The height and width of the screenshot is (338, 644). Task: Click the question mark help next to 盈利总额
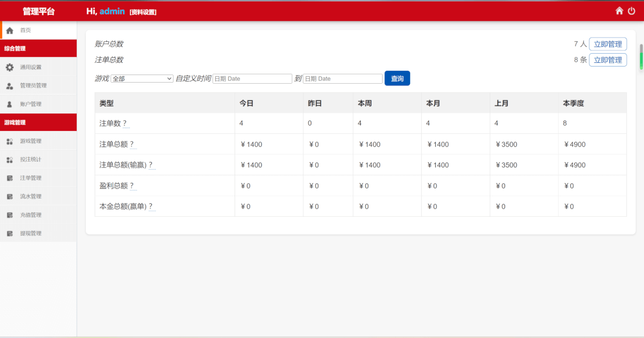click(132, 186)
